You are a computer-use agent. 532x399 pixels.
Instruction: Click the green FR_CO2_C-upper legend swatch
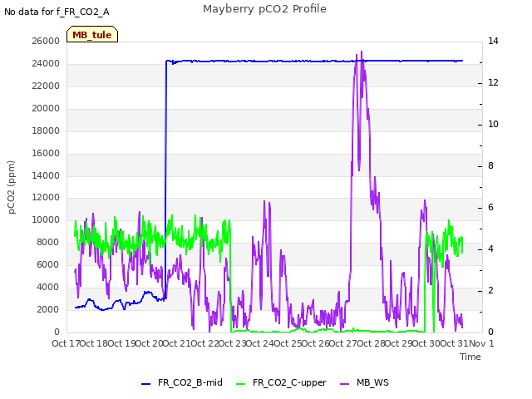[x=240, y=384]
